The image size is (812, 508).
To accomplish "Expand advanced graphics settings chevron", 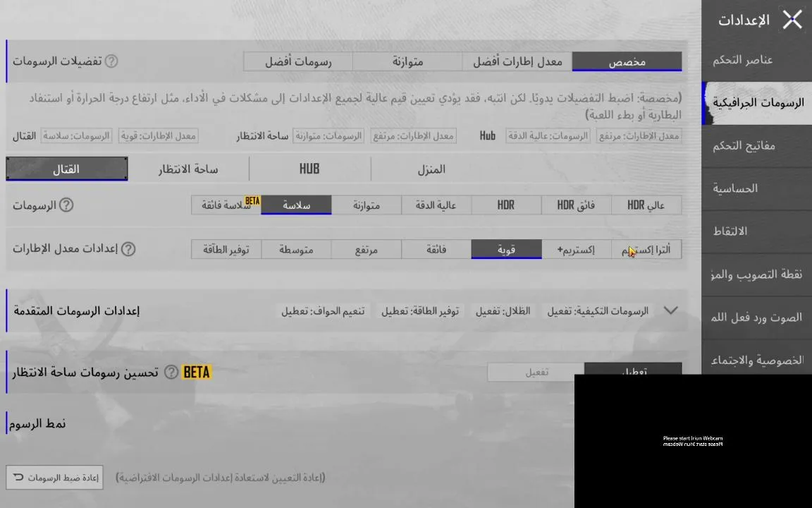I will pos(670,310).
